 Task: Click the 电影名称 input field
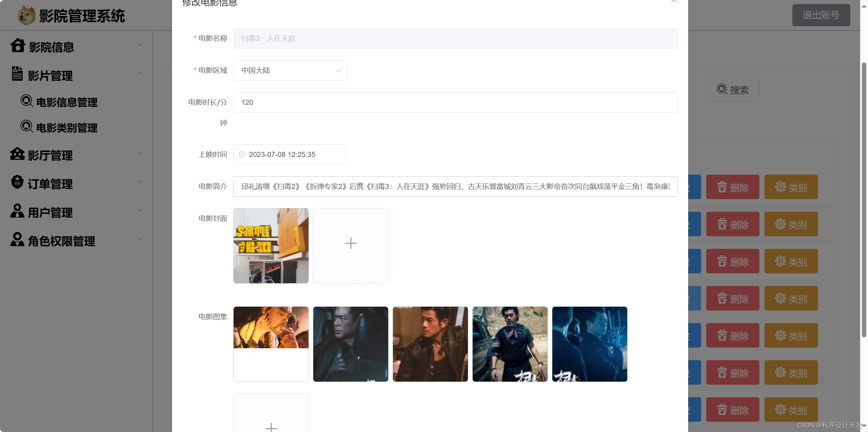pos(455,38)
